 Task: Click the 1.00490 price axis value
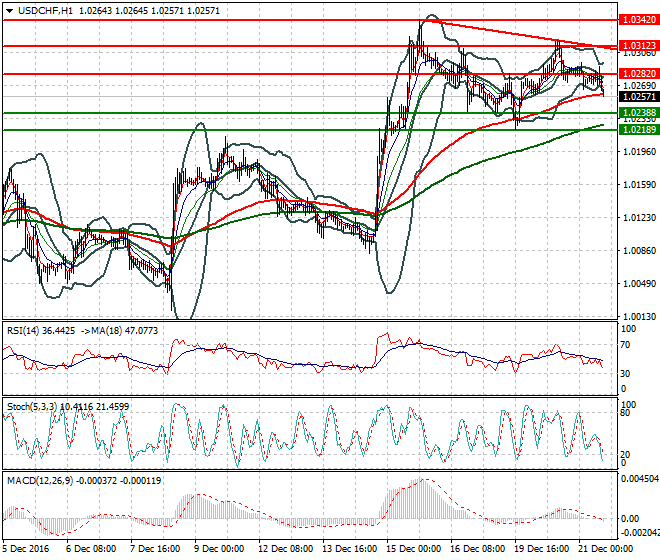[x=639, y=283]
